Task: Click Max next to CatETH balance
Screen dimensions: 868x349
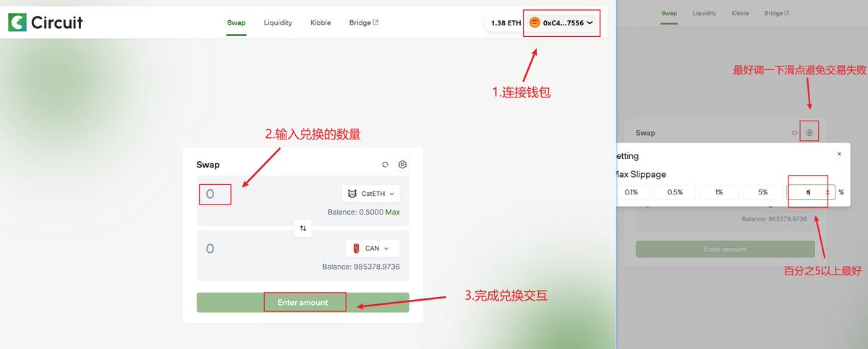Action: pyautogui.click(x=392, y=212)
